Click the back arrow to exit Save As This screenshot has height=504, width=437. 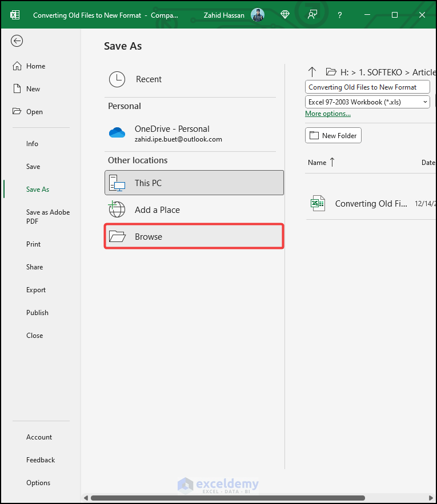click(17, 41)
